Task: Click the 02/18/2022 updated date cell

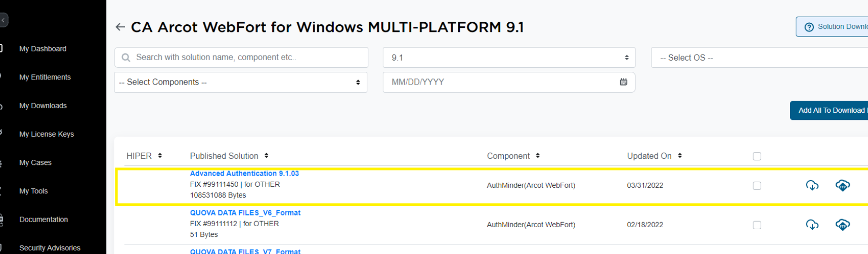Action: pyautogui.click(x=645, y=225)
